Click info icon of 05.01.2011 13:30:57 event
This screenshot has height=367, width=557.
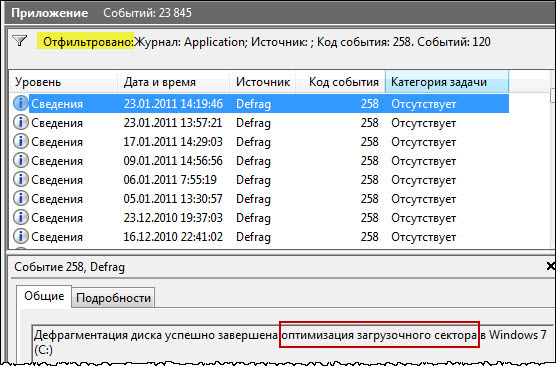tap(21, 199)
